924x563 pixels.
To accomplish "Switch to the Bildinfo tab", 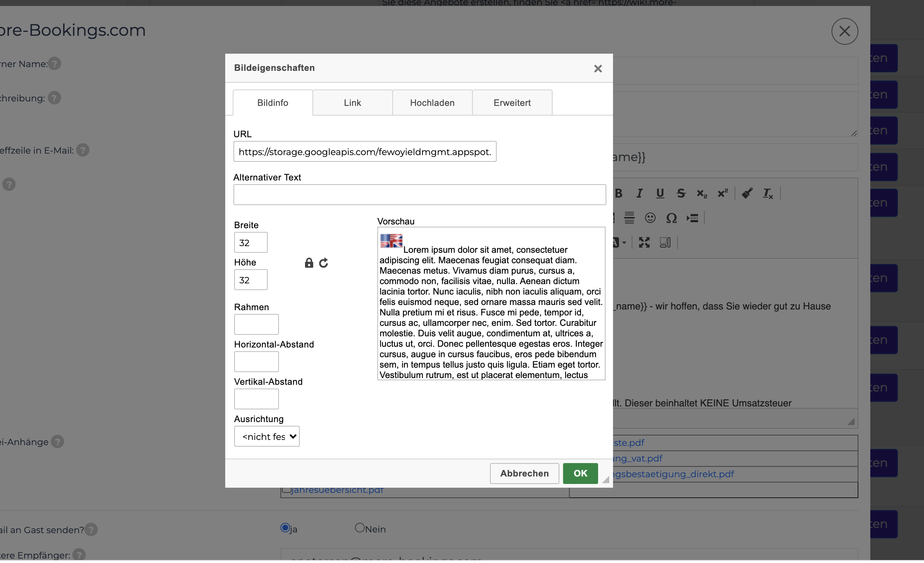I will point(273,103).
